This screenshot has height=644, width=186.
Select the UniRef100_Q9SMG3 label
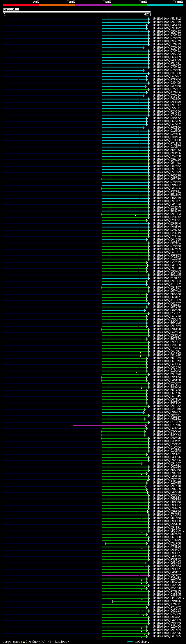[167, 563]
